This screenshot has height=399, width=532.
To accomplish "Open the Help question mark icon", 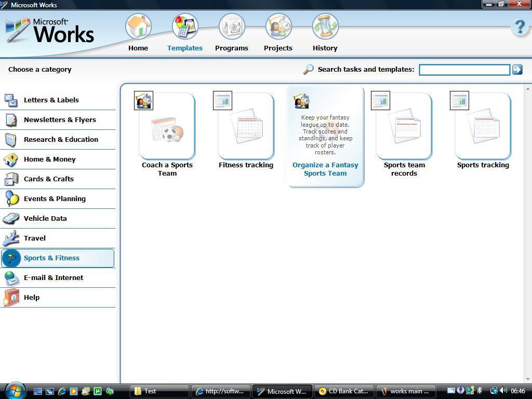I will click(520, 27).
